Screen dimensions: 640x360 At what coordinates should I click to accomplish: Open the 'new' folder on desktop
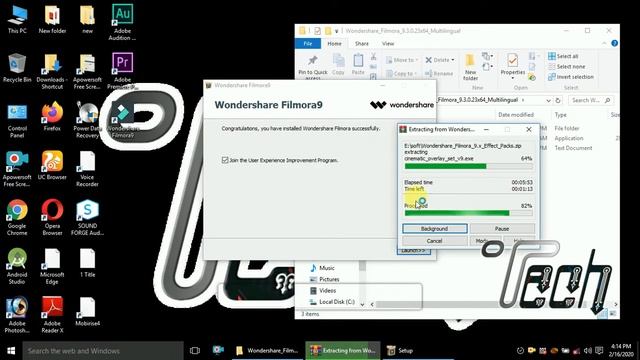click(x=87, y=20)
